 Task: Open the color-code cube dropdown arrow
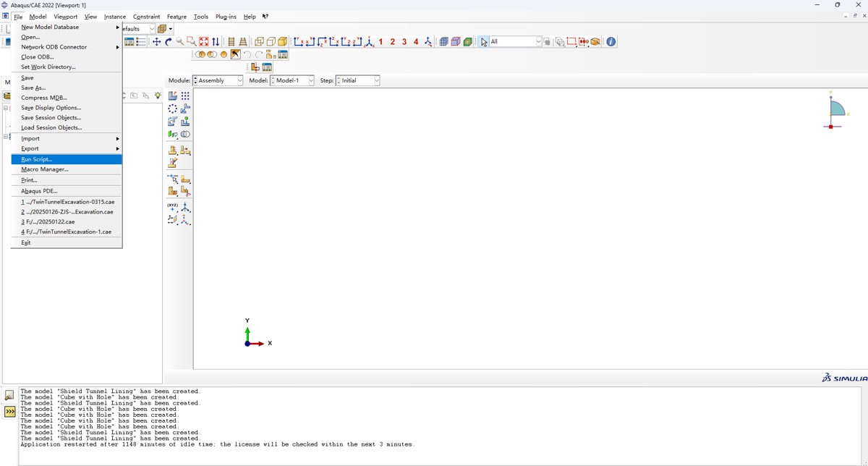pos(171,29)
